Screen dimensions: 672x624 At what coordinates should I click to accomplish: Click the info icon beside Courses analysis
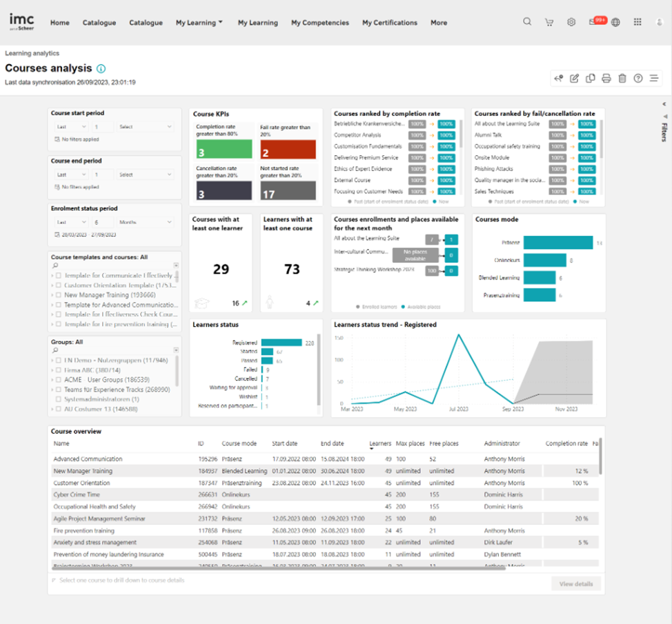[x=101, y=69]
